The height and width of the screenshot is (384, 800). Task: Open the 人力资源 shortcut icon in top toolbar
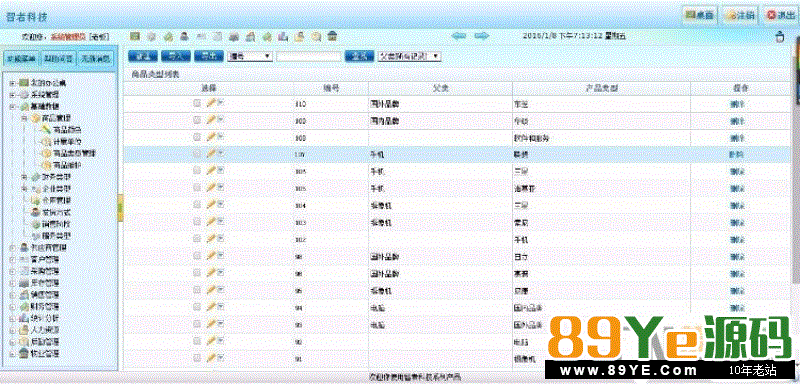pyautogui.click(x=300, y=36)
